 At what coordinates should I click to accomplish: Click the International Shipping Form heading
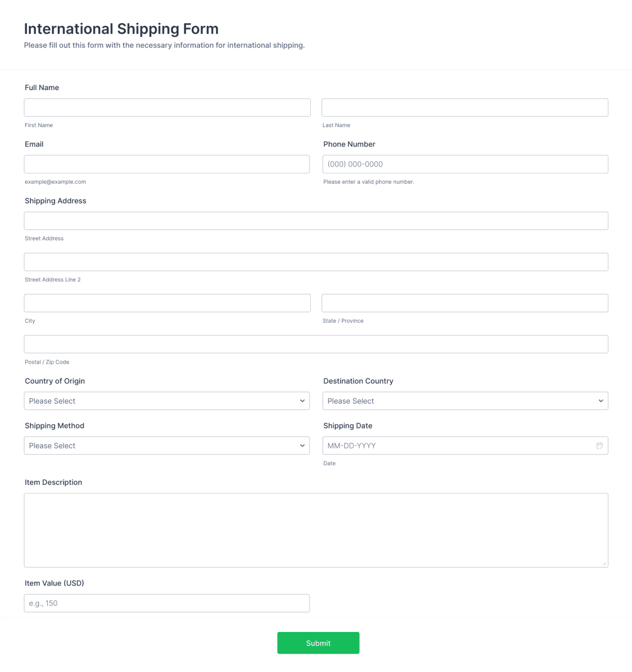[121, 28]
